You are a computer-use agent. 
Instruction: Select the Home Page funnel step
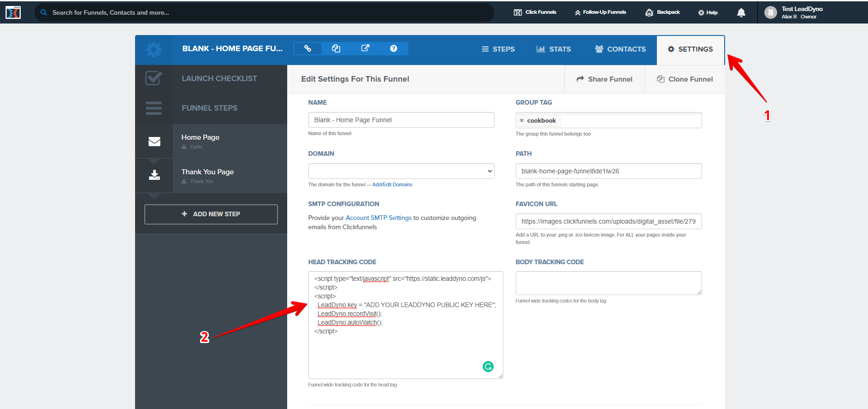pos(211,141)
